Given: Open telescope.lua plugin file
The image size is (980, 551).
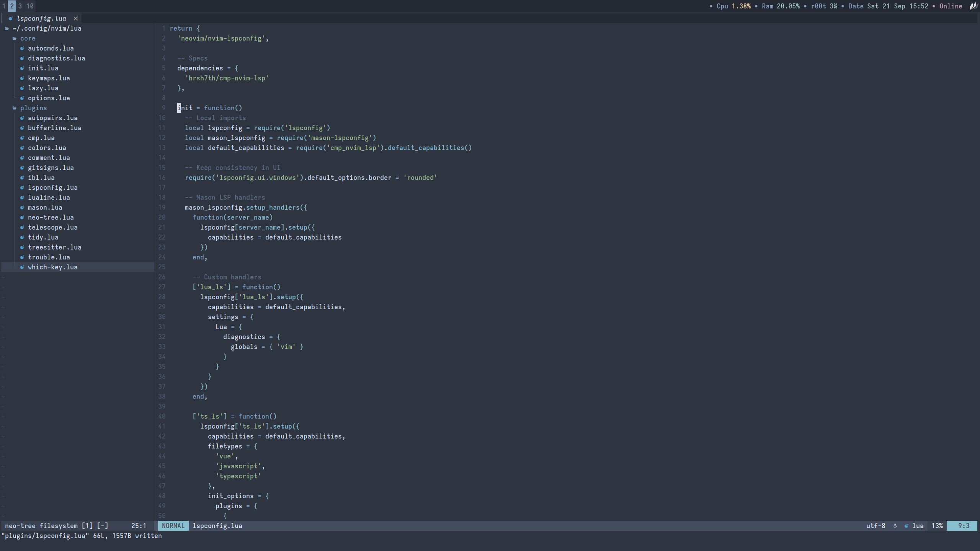Looking at the screenshot, I should tap(52, 227).
